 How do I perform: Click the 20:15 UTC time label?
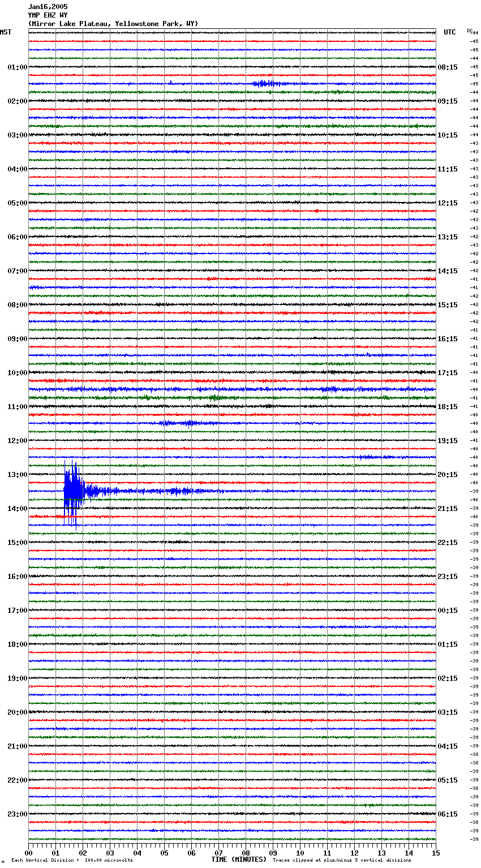coord(448,475)
